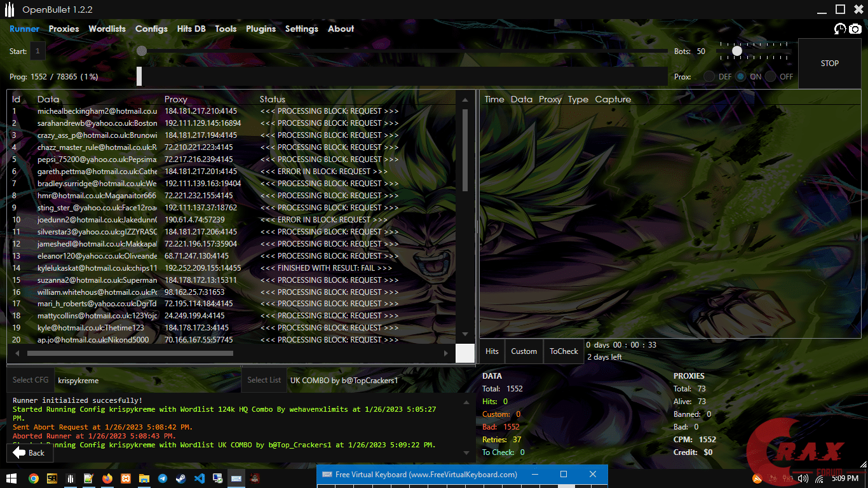Image resolution: width=868 pixels, height=488 pixels.
Task: Select bot row 6 gareth.pettma entry
Action: pos(231,172)
